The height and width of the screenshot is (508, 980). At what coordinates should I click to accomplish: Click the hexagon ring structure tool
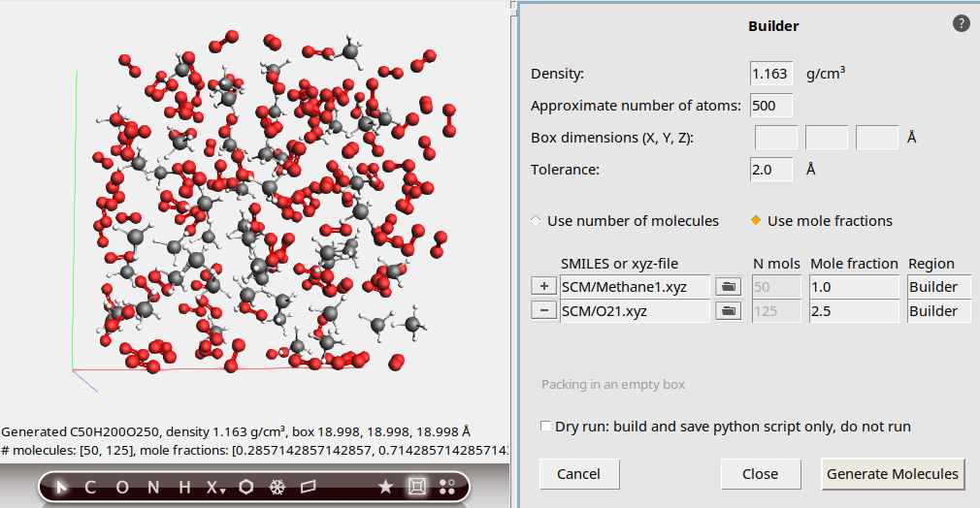[x=246, y=487]
